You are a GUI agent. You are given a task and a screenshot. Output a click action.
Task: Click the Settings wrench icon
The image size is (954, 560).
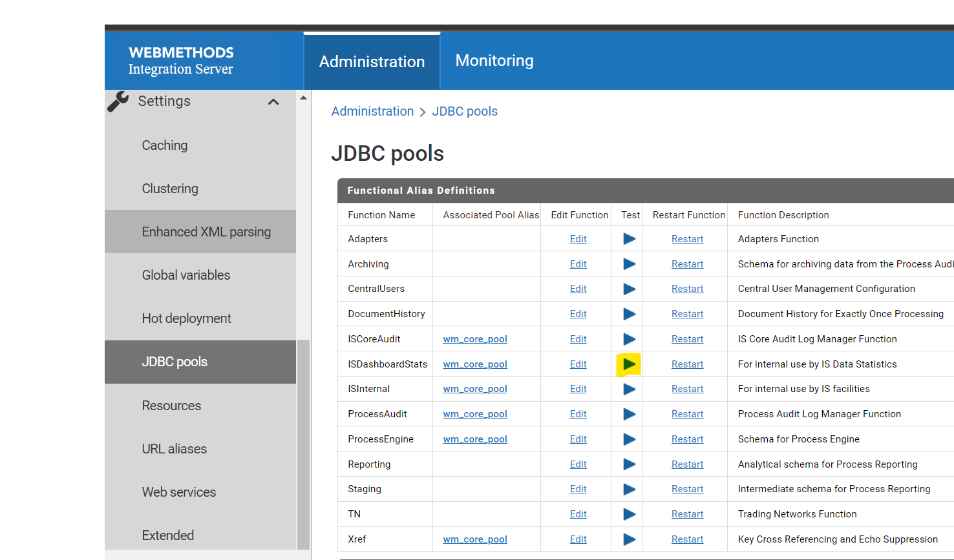118,101
